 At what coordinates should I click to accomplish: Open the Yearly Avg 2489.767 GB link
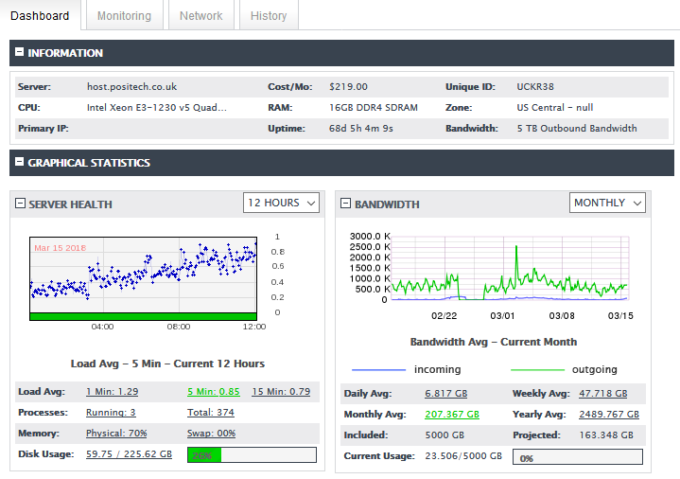609,414
